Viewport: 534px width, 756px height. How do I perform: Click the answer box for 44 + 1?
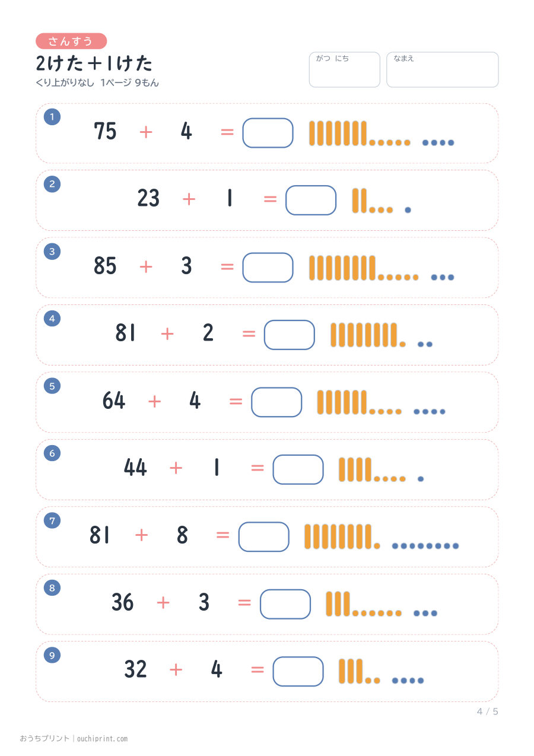pyautogui.click(x=298, y=469)
